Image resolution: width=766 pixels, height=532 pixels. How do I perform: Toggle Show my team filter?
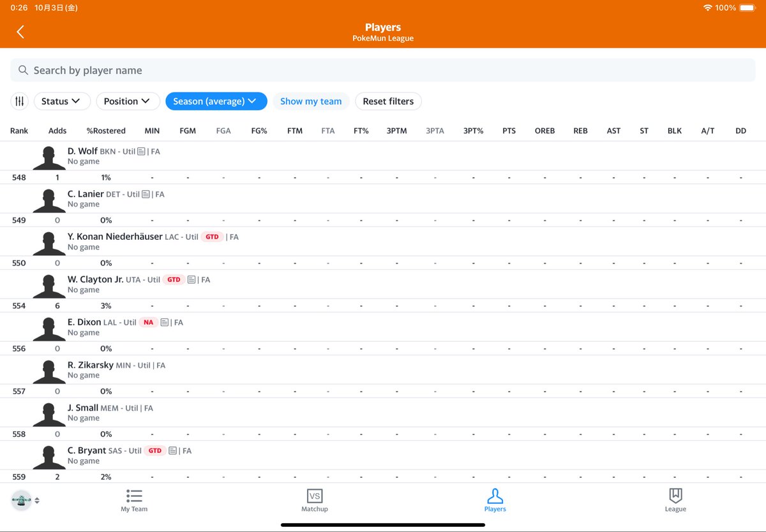(311, 101)
